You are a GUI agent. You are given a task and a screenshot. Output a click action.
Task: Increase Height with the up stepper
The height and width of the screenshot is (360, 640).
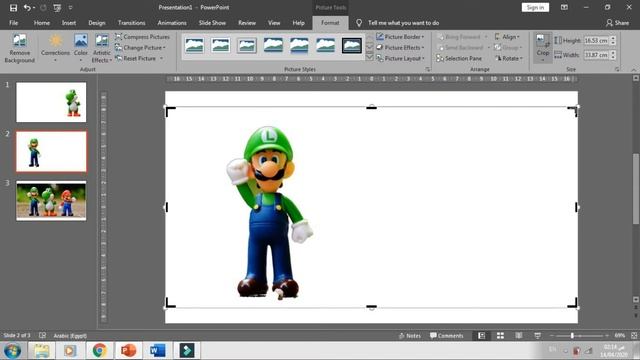pyautogui.click(x=613, y=38)
